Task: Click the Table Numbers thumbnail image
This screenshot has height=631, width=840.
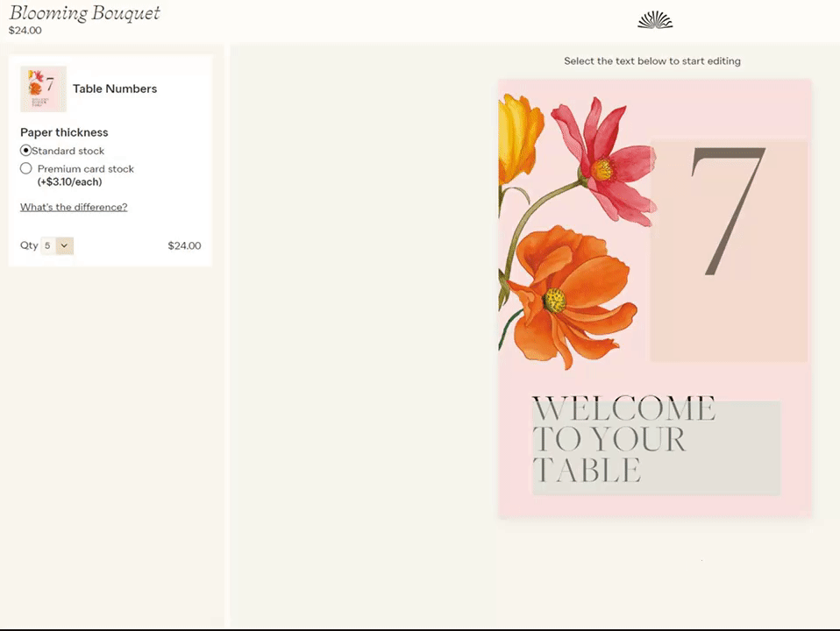Action: [x=43, y=89]
